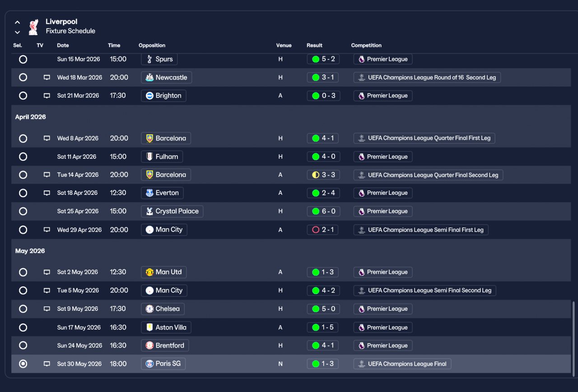Click the Barcelona crest on the 8 Apr fixture
The width and height of the screenshot is (578, 392).
[150, 138]
